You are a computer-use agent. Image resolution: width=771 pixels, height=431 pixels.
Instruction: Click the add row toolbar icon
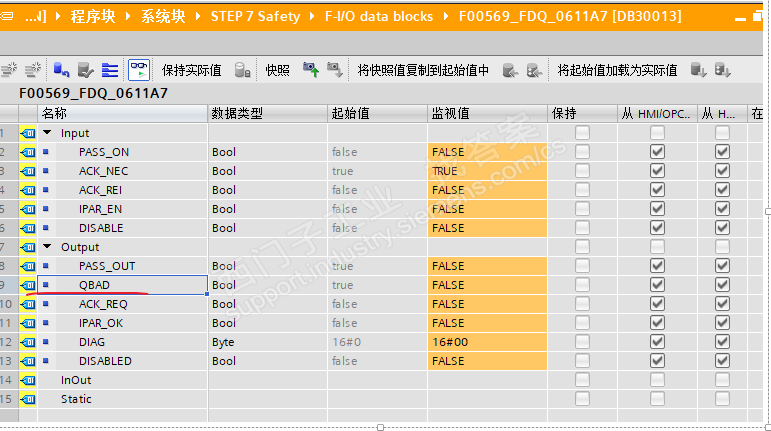point(32,70)
